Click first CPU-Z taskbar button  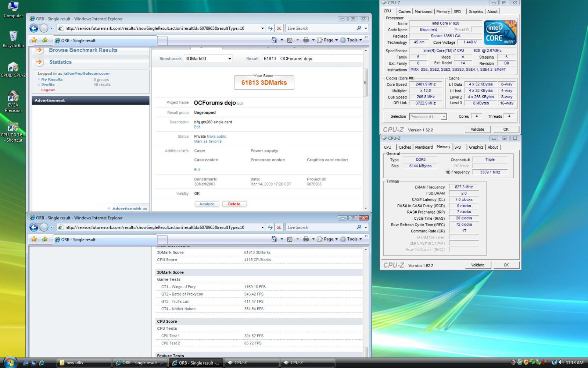click(x=252, y=363)
